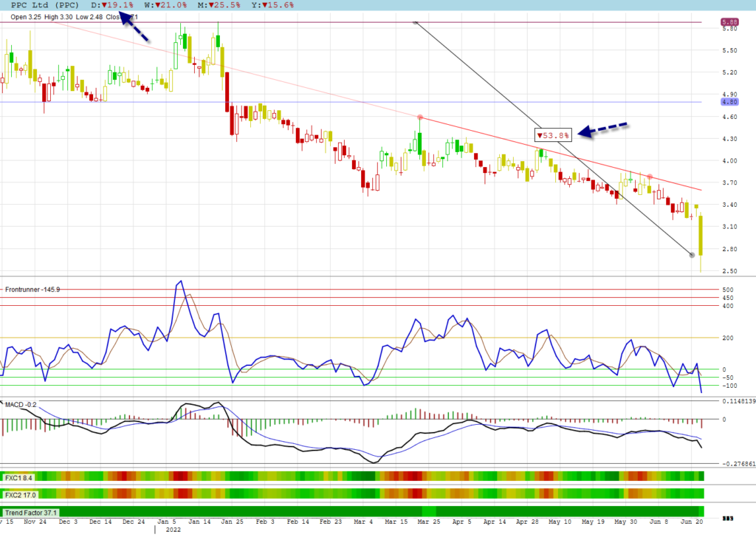
Task: Click the small dark glyph right of the date axis
Action: [728, 519]
